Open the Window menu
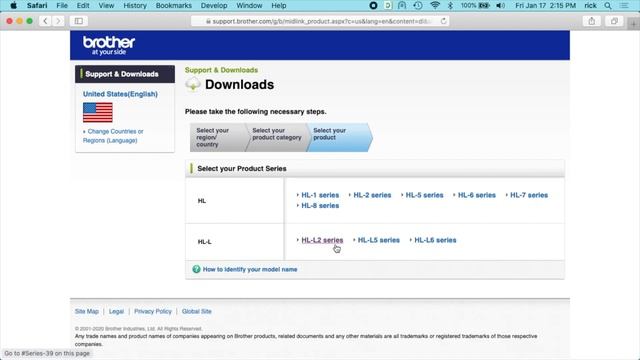Image resolution: width=640 pixels, height=360 pixels. pyautogui.click(x=249, y=6)
